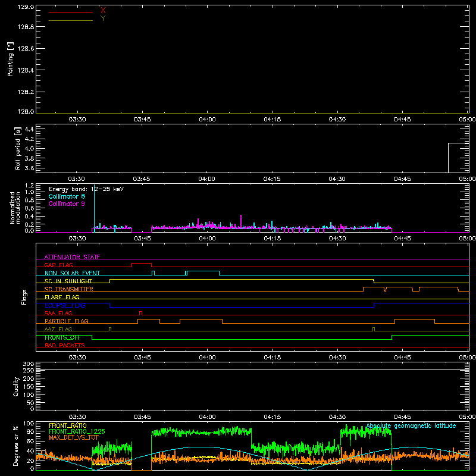This screenshot has height=476, width=476.
Task: Click the GAP_FLAG label
Action: [x=58, y=265]
